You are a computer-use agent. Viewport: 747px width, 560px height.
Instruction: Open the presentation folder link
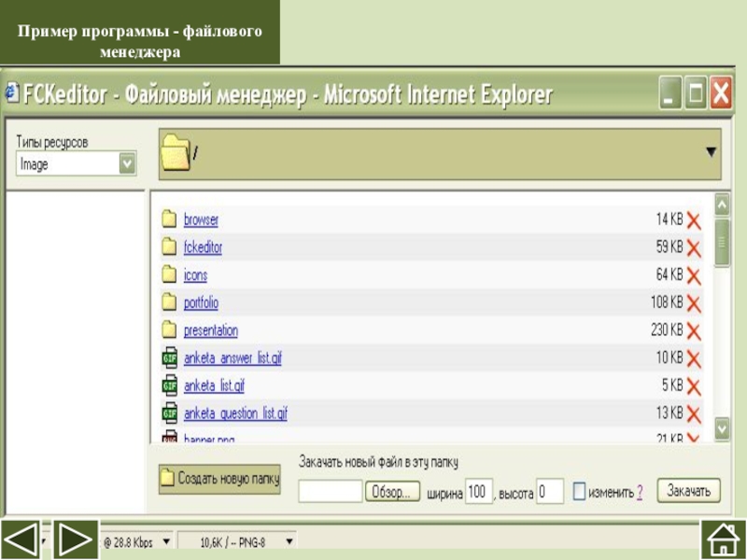click(211, 330)
